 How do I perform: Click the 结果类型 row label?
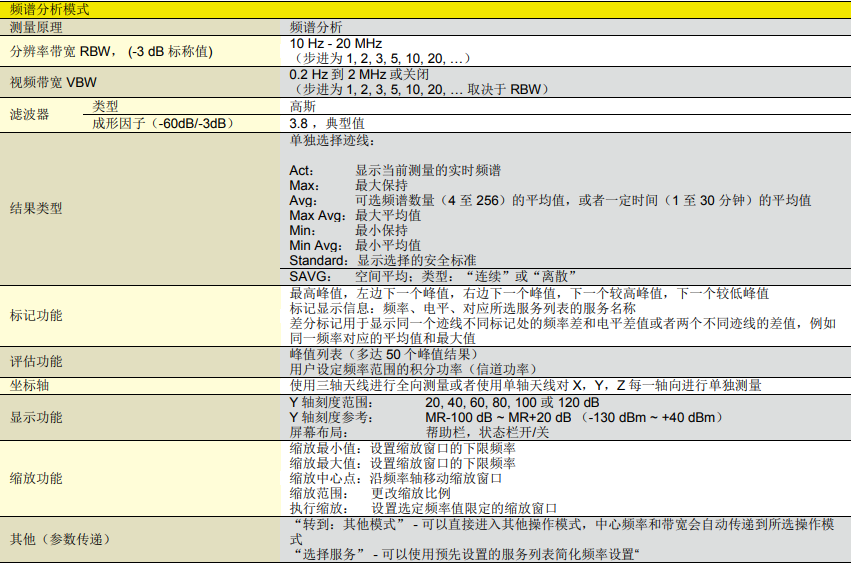click(x=36, y=208)
